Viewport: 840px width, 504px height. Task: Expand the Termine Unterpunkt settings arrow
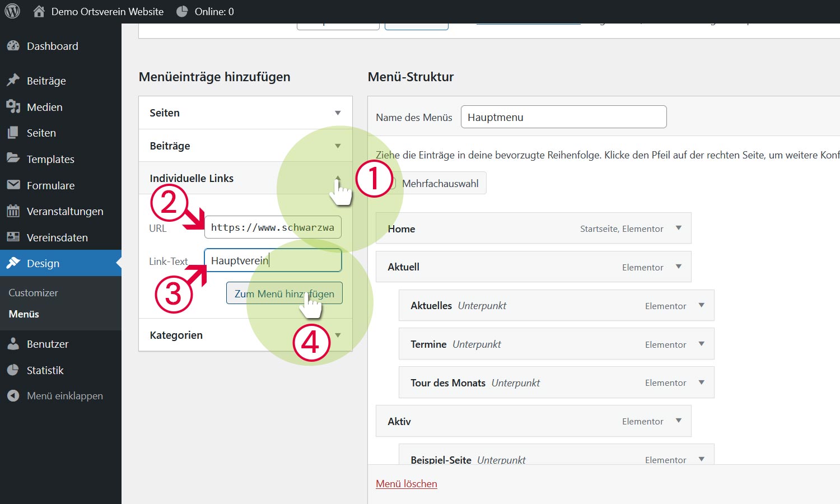[702, 344]
